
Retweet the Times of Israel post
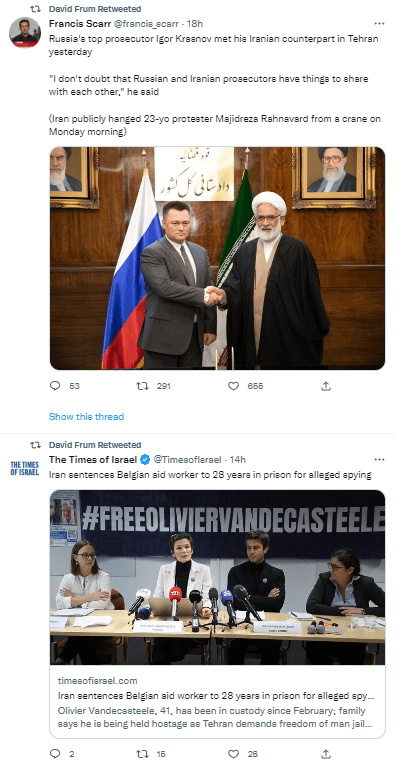click(x=142, y=754)
